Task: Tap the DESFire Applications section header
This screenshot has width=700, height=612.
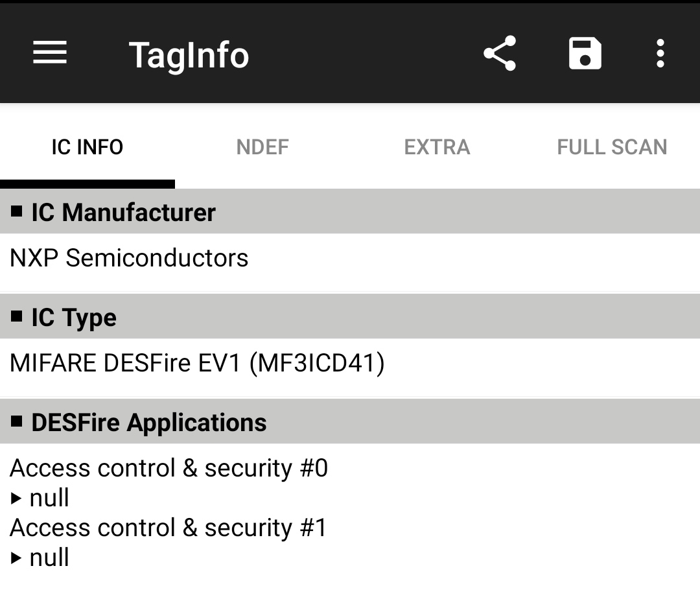Action: coord(149,423)
